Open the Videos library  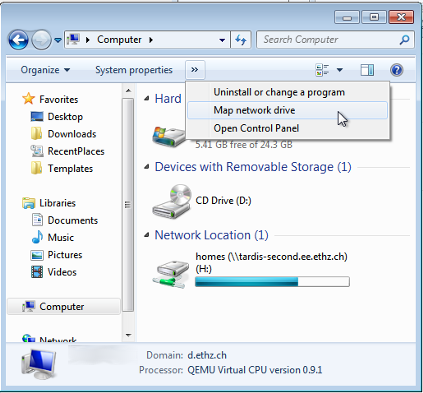(x=62, y=272)
